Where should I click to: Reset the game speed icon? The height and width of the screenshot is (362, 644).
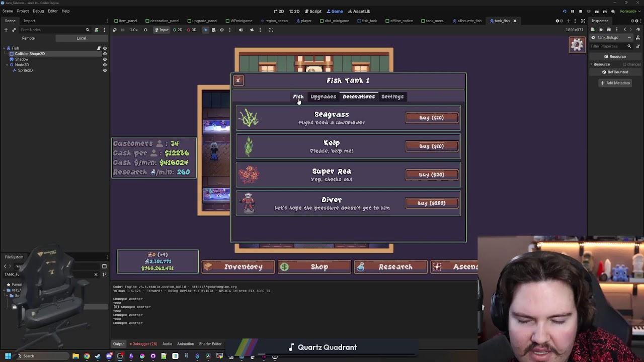[145, 30]
